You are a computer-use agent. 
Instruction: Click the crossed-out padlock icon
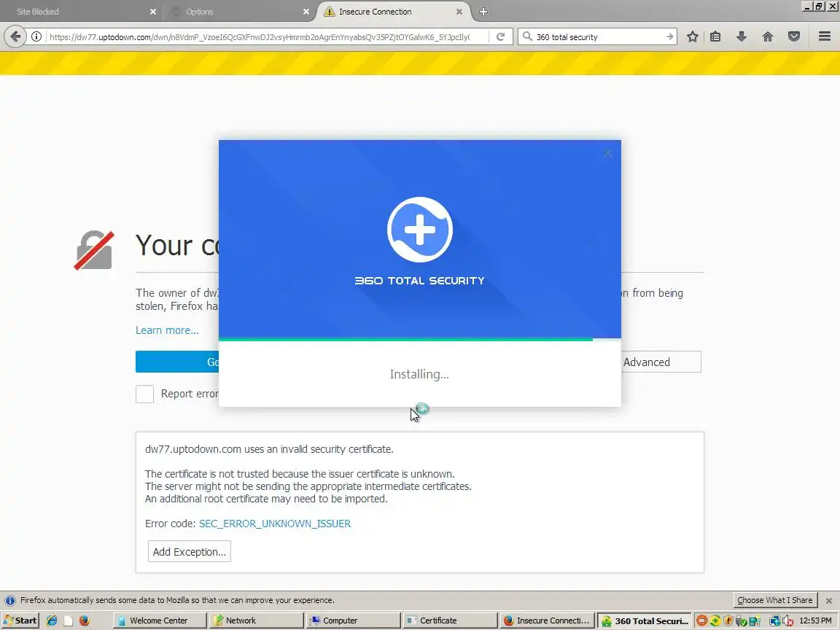(94, 249)
